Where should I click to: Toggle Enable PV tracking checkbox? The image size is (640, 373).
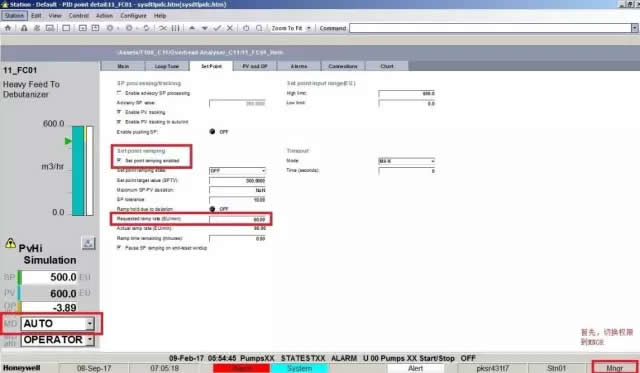[119, 112]
